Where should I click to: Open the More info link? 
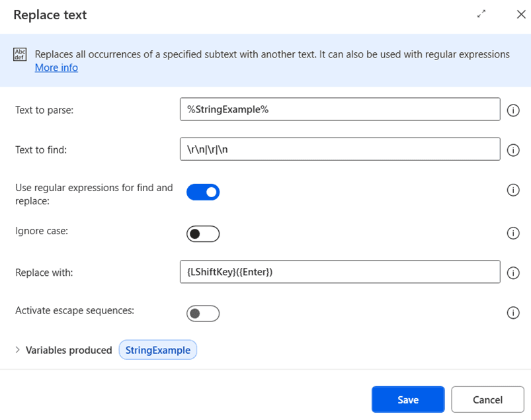point(56,67)
